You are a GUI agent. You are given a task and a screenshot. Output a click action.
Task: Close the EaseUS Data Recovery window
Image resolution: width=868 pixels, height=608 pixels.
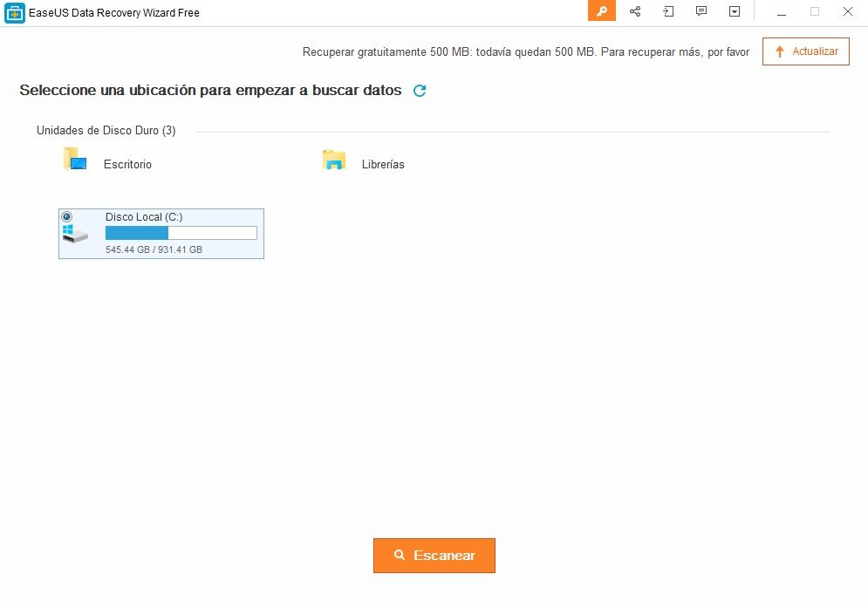click(x=847, y=11)
